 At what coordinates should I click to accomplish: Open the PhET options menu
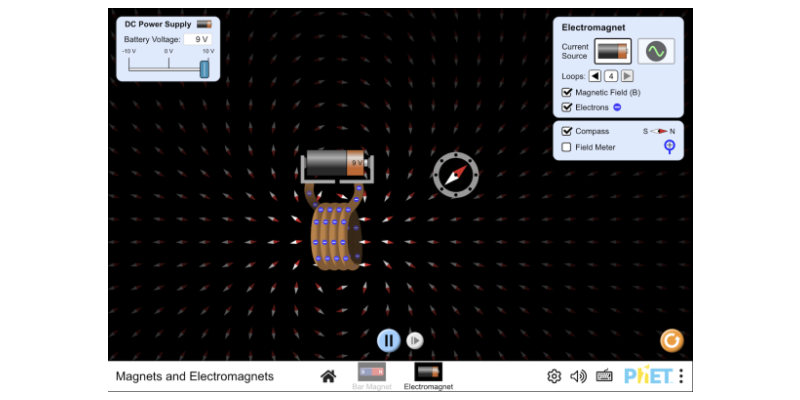pos(681,376)
